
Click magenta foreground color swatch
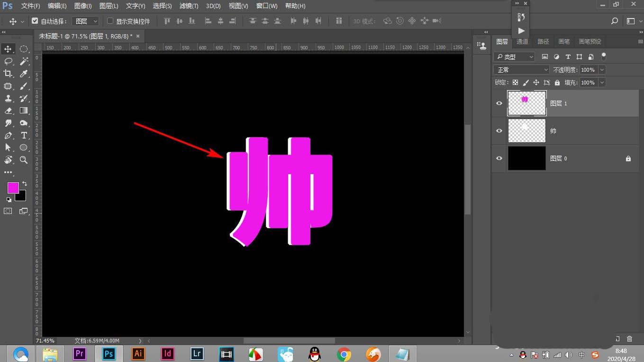point(12,187)
